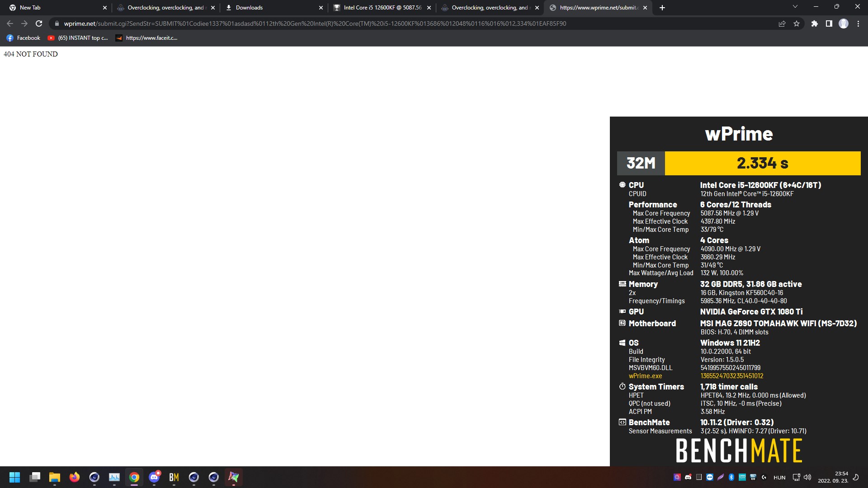
Task: Click the 1,718 timer calls value
Action: tap(729, 387)
